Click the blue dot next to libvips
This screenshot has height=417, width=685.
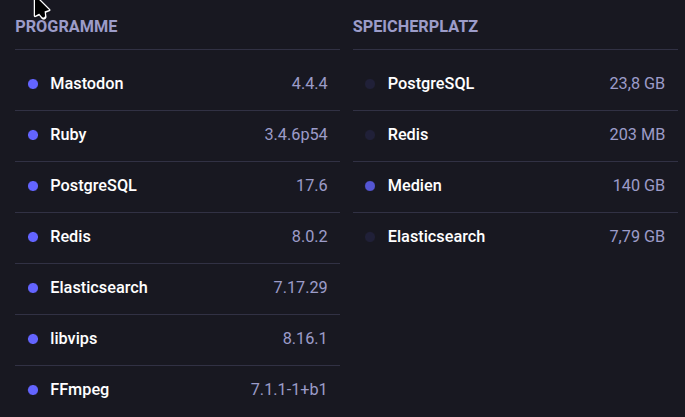tap(32, 338)
